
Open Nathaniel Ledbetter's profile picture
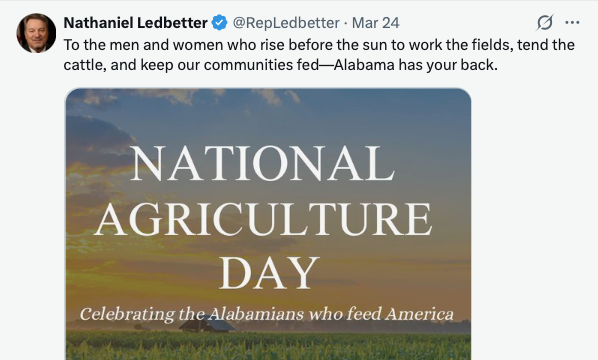[36, 33]
